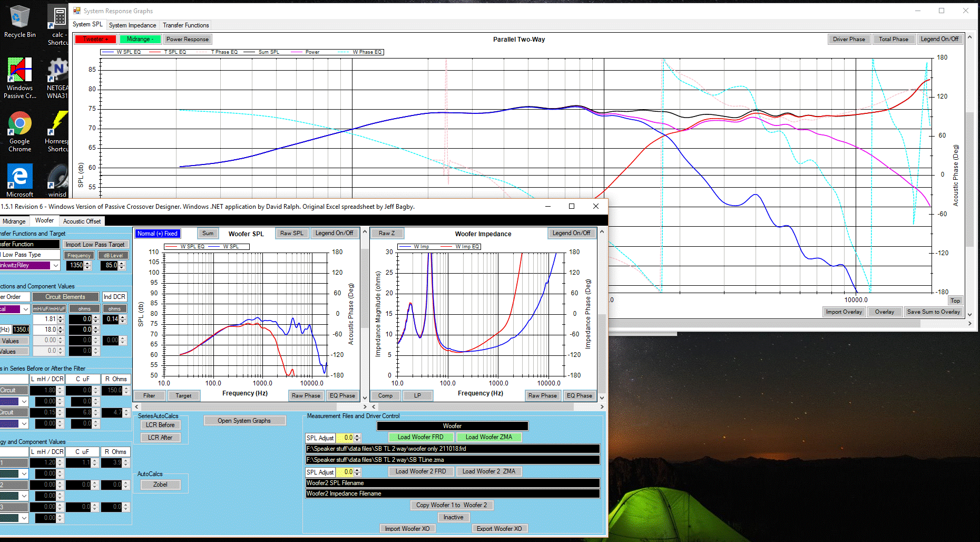The image size is (980, 542).
Task: Click Open System Graphs button
Action: [244, 421]
